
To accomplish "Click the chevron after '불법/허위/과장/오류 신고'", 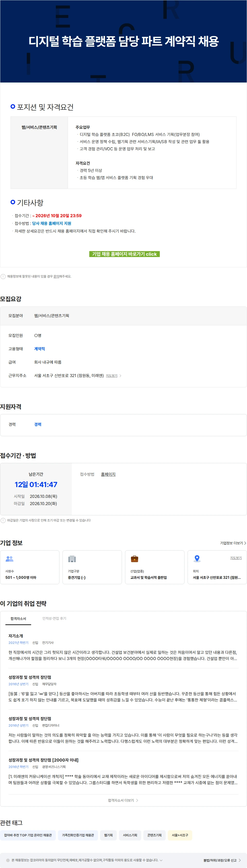I will (240, 860).
